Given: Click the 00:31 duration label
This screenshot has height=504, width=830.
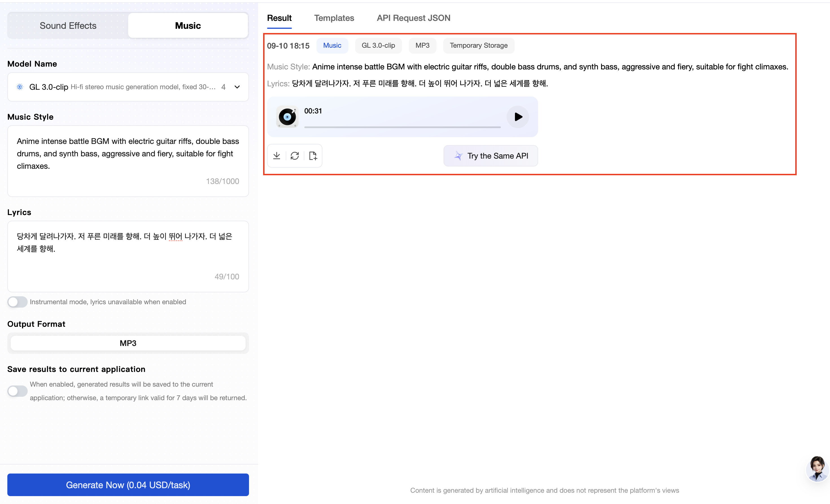Looking at the screenshot, I should (x=313, y=111).
